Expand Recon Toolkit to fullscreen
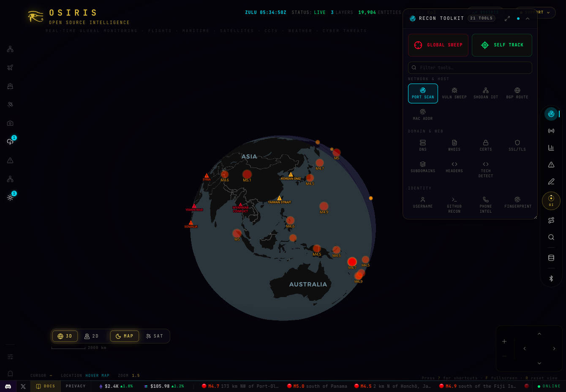 tap(507, 19)
